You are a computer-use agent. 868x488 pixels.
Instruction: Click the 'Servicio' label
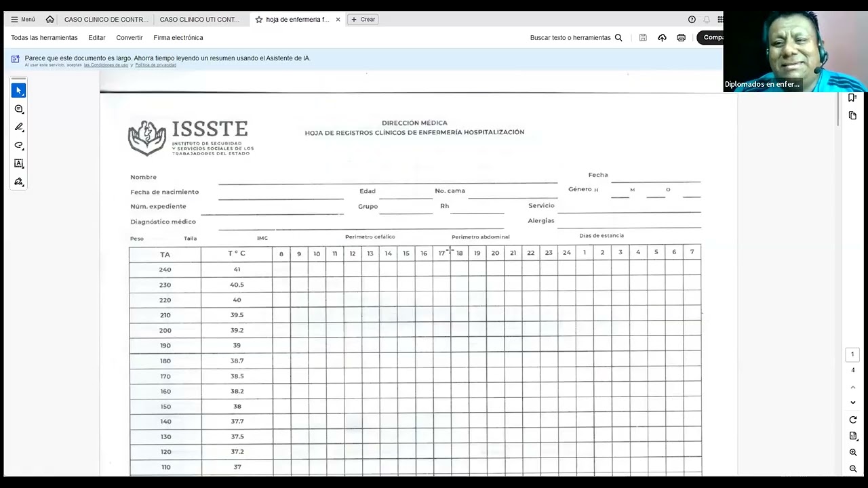(541, 206)
